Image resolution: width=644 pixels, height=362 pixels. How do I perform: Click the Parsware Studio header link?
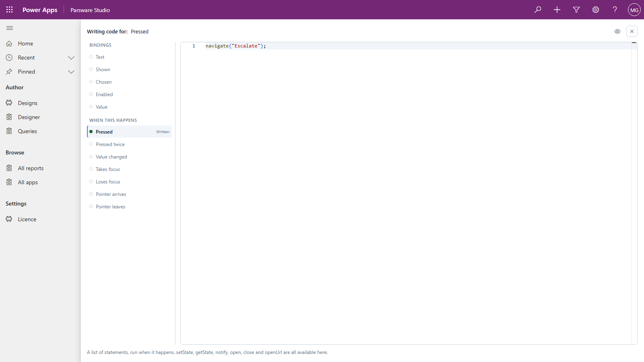(x=90, y=10)
